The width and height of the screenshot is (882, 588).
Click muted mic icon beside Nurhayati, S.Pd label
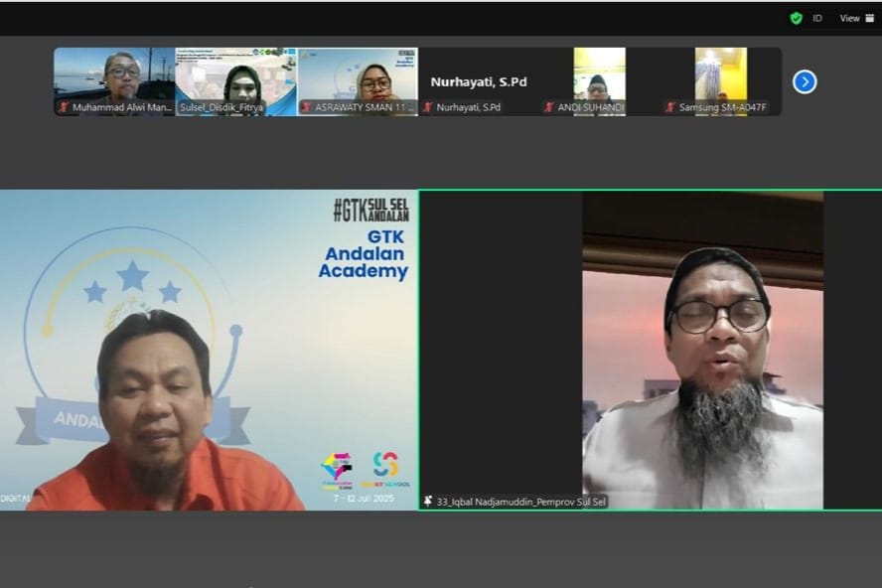tap(427, 107)
